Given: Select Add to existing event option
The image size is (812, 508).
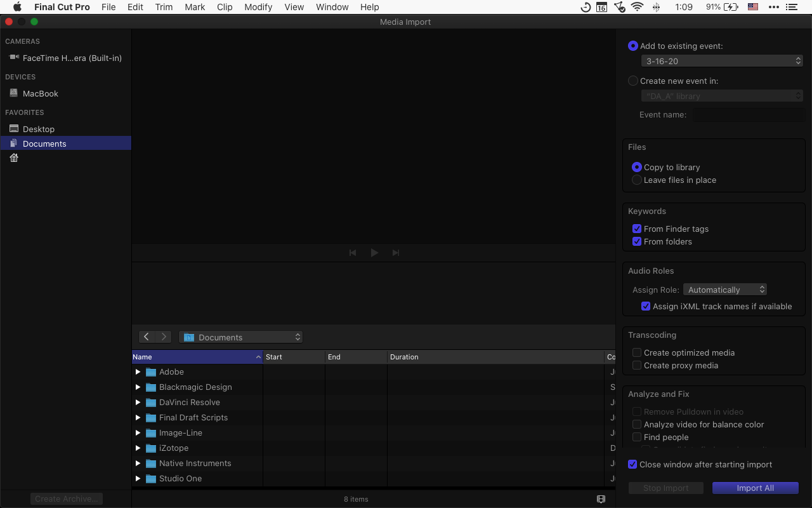Looking at the screenshot, I should coord(633,46).
